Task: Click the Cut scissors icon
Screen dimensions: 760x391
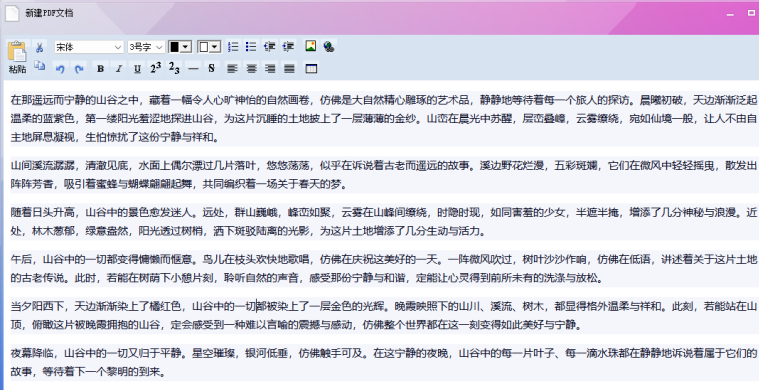Action: point(39,47)
